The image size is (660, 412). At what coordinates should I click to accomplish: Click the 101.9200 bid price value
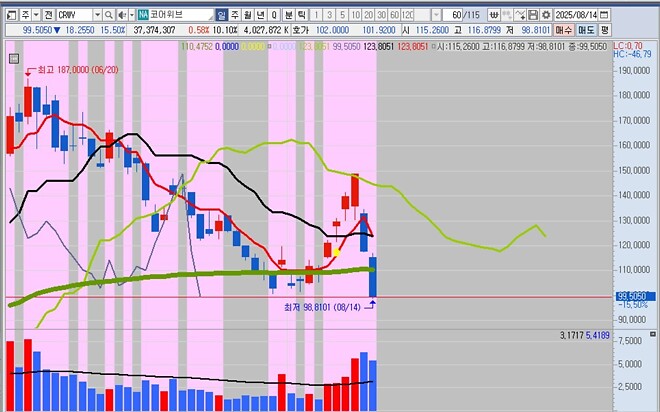tap(379, 30)
